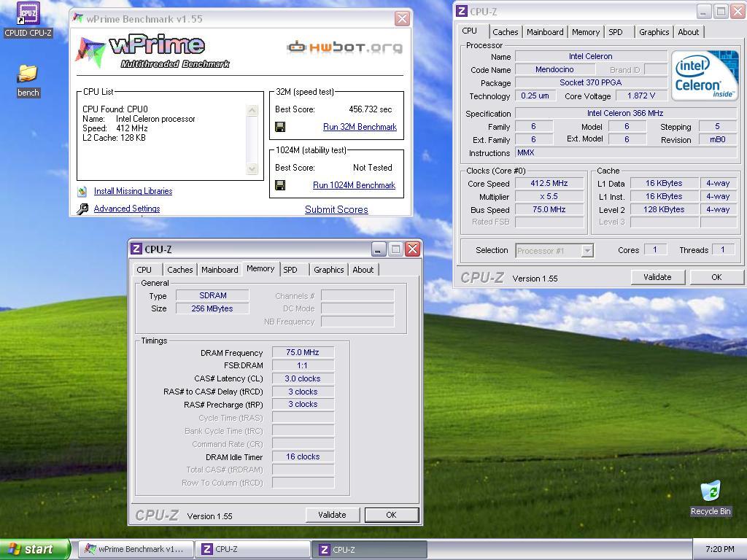Image resolution: width=747 pixels, height=560 pixels.
Task: Click the wPrime logo graphic
Action: [x=152, y=52]
